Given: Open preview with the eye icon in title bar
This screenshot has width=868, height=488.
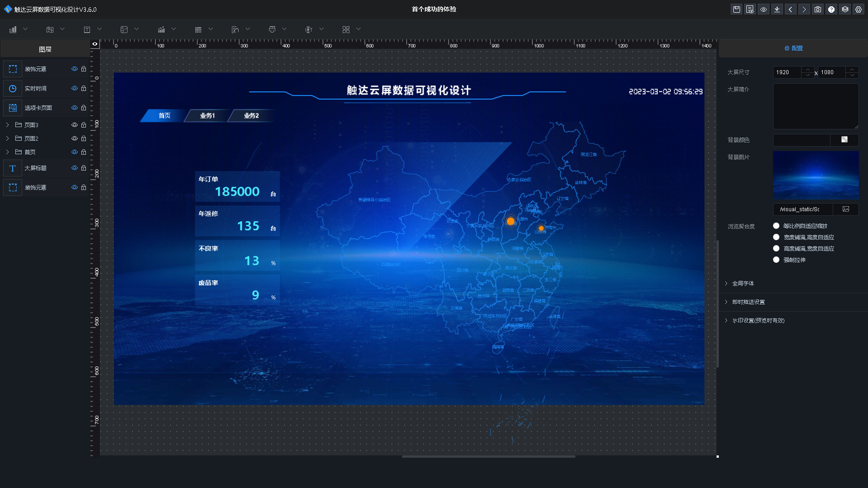Looking at the screenshot, I should [x=764, y=9].
